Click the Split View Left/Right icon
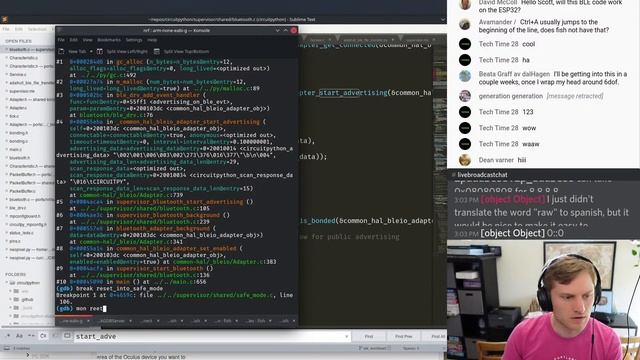The width and height of the screenshot is (640, 360). tap(100, 51)
